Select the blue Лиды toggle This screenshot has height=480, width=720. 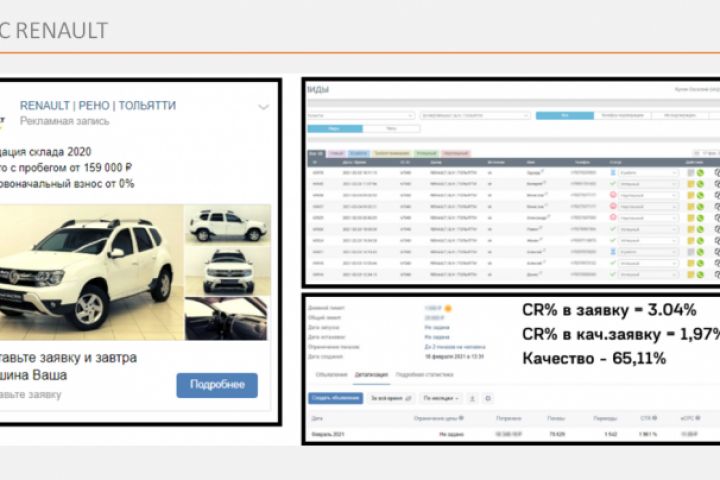pyautogui.click(x=335, y=129)
